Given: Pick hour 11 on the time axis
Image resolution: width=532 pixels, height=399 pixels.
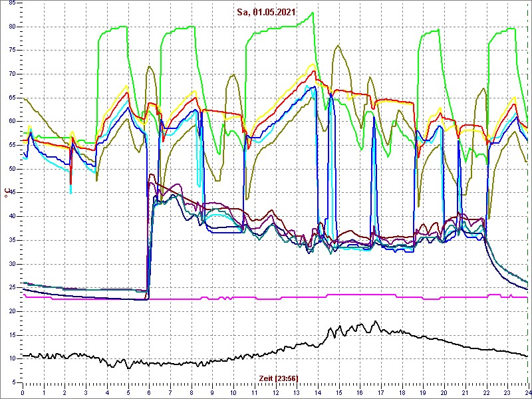Looking at the screenshot, I should 255,392.
